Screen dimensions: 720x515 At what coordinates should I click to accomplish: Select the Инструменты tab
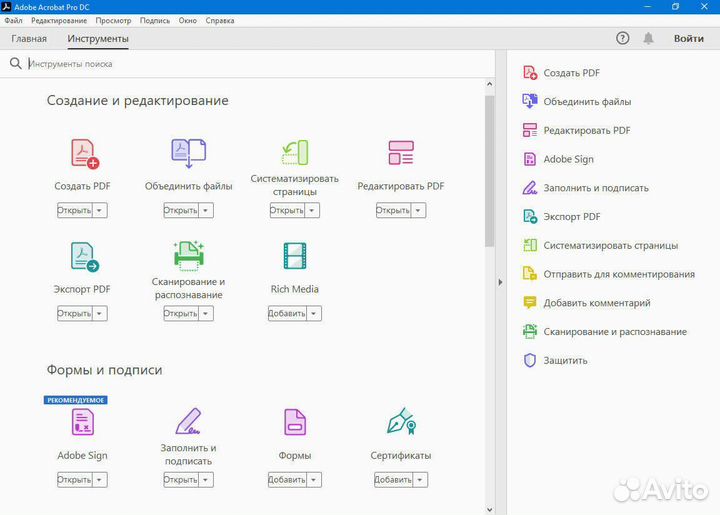pos(98,39)
